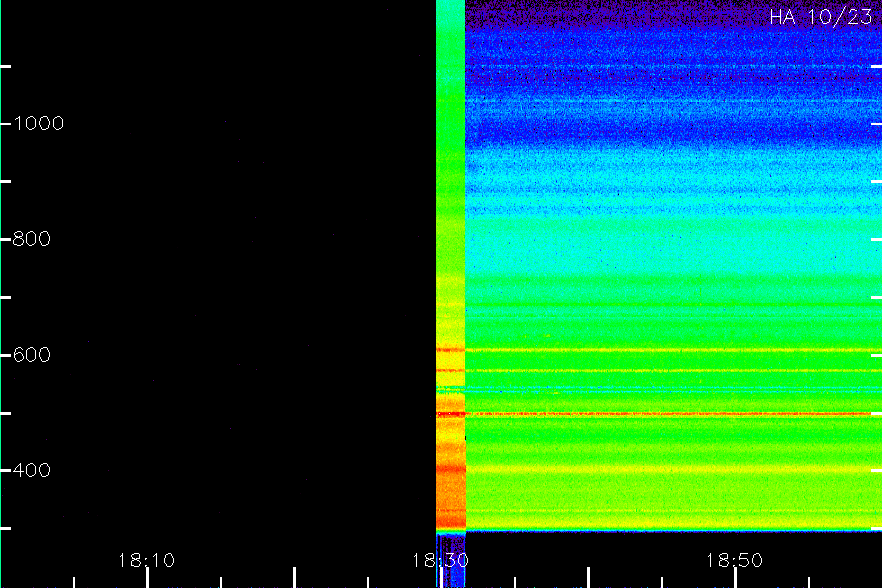Click the 1000 frequency axis label
This screenshot has width=882, height=588.
coord(38,123)
